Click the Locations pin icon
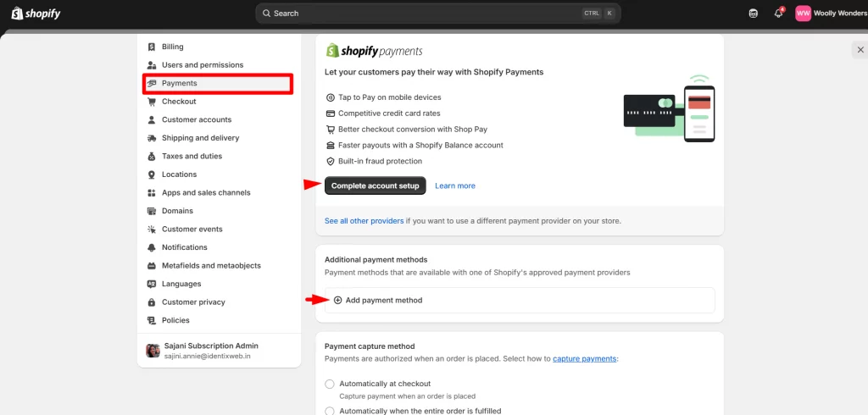 [x=151, y=174]
